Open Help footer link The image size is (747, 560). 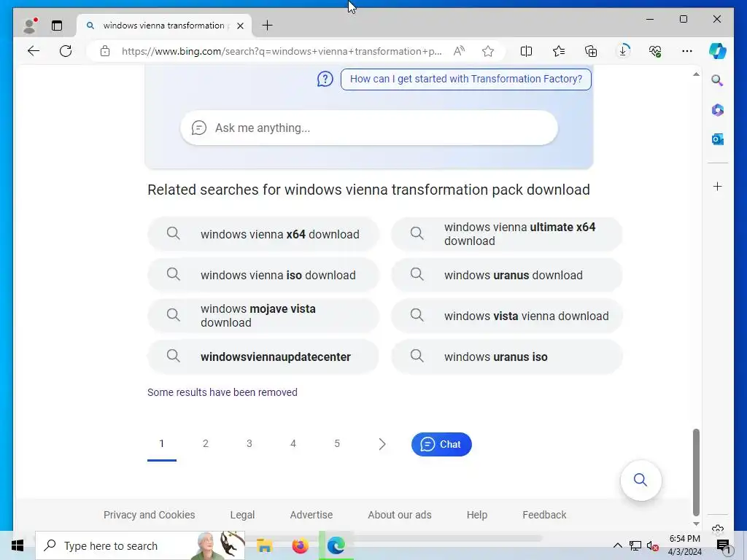tap(477, 515)
